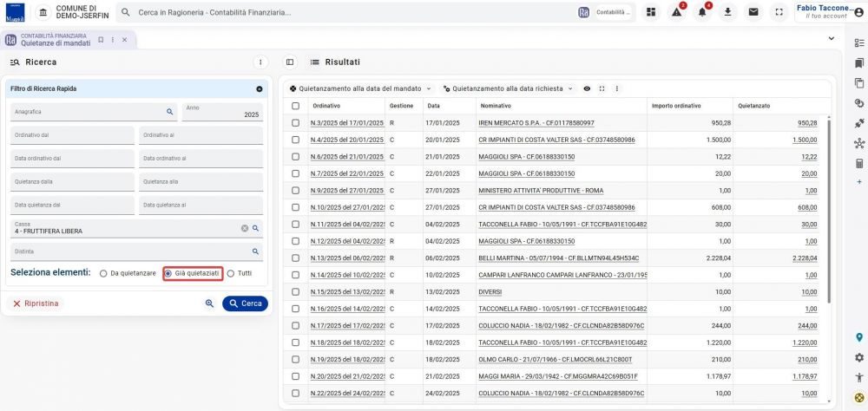The image size is (868, 411).
Task: Open quietanzato amount 2.228,04 link
Action: (x=805, y=258)
